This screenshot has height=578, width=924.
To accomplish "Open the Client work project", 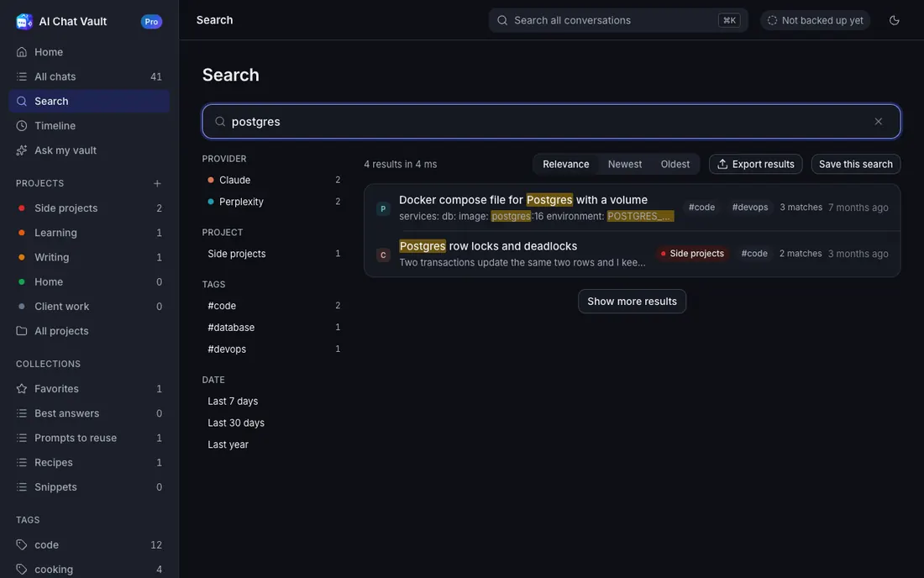I will [89, 307].
